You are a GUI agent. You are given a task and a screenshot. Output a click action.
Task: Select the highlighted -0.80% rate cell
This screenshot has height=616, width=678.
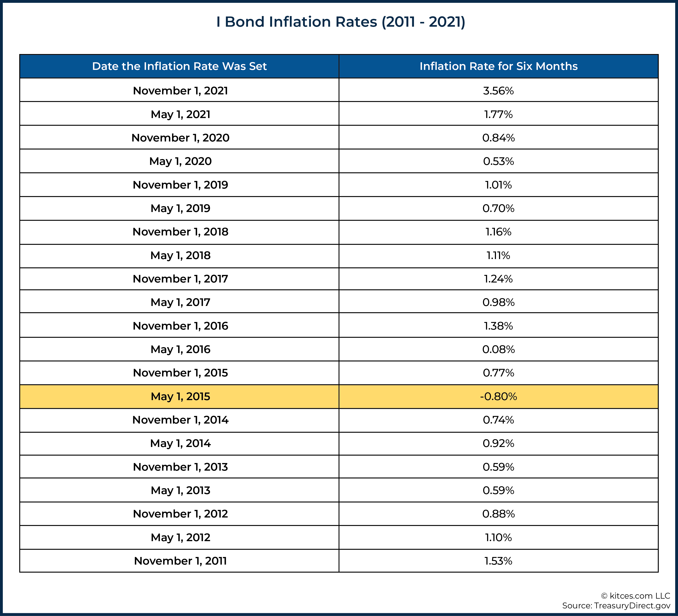(498, 397)
